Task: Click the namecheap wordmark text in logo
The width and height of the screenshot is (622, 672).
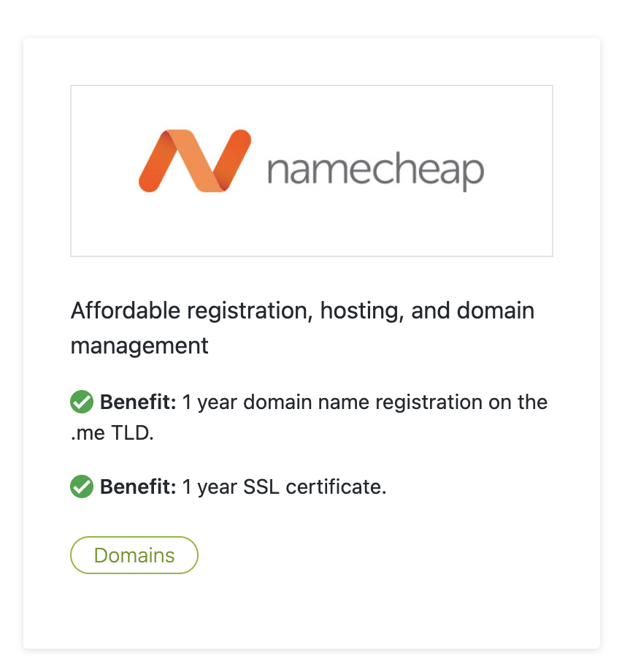Action: 376,171
